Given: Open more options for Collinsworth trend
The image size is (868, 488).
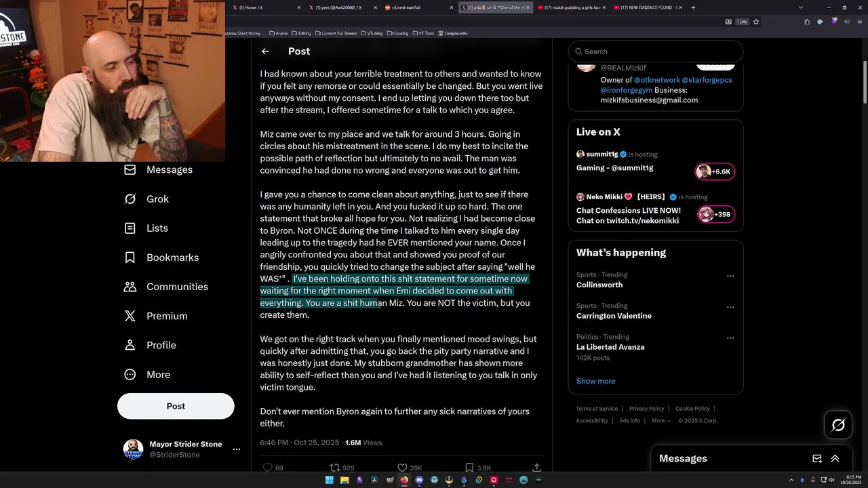Looking at the screenshot, I should (730, 276).
